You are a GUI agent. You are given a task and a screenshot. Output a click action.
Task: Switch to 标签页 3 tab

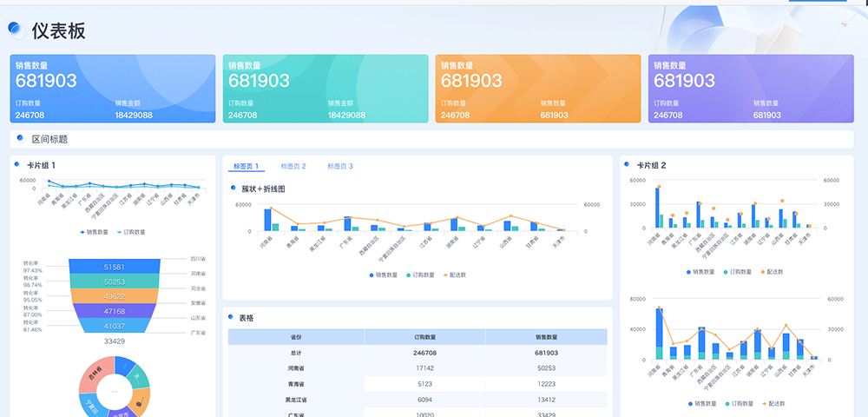[x=340, y=166]
